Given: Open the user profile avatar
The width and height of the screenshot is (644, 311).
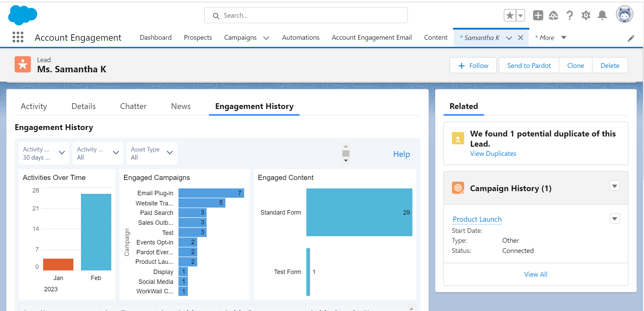Looking at the screenshot, I should [625, 14].
